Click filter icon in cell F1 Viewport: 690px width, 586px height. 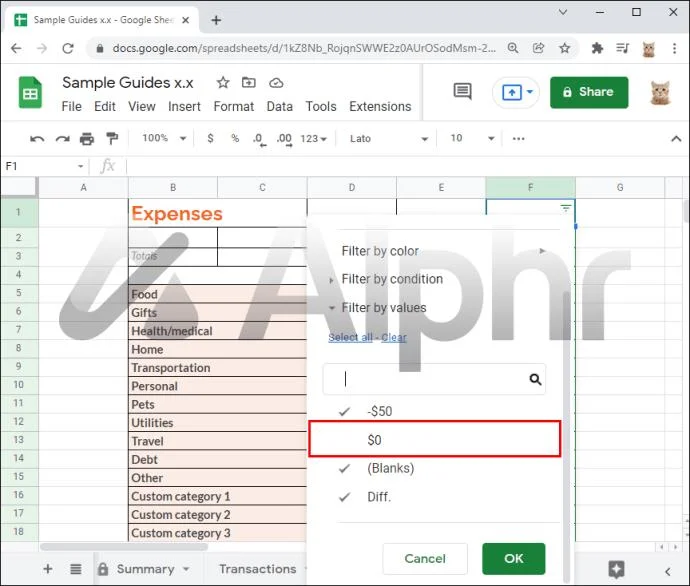point(565,208)
